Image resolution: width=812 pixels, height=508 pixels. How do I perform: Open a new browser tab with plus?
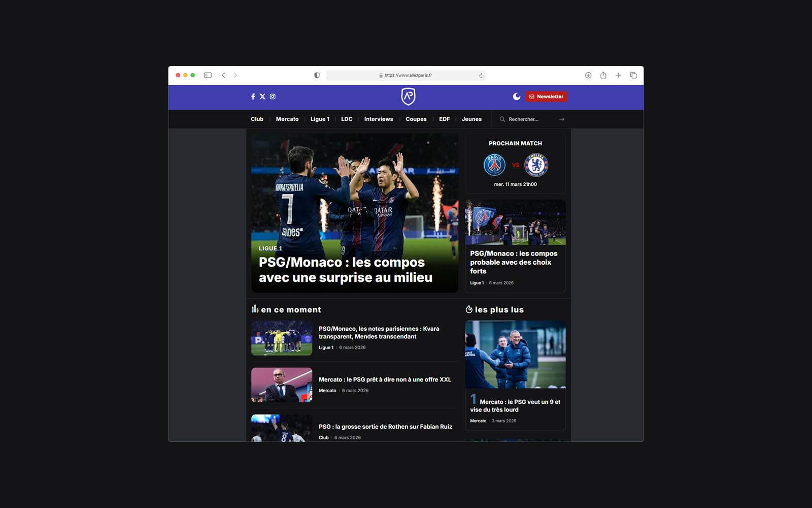(618, 75)
